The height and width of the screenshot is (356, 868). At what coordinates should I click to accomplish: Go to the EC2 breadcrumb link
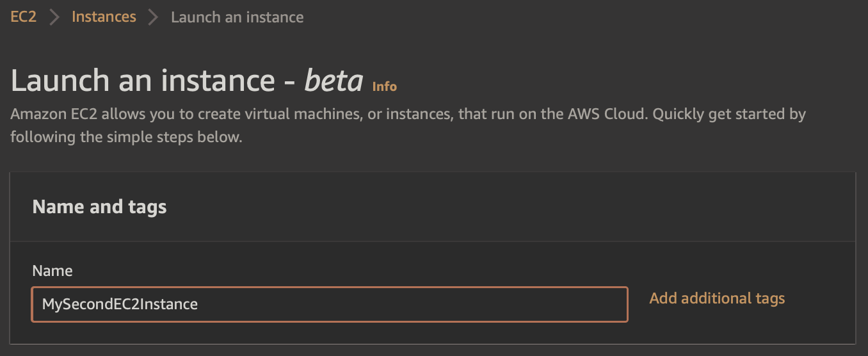coord(24,17)
